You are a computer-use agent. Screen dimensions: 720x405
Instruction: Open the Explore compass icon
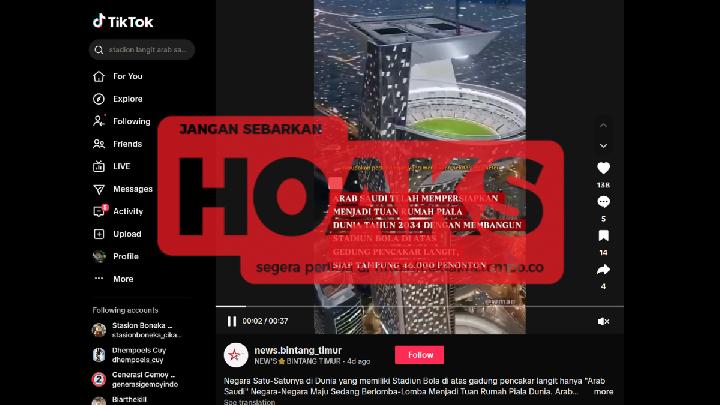coord(99,99)
